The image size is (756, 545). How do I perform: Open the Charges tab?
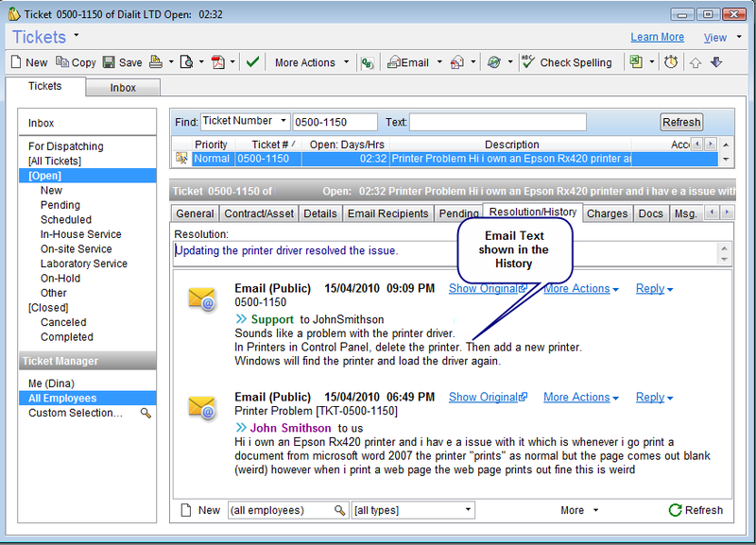[x=607, y=213]
